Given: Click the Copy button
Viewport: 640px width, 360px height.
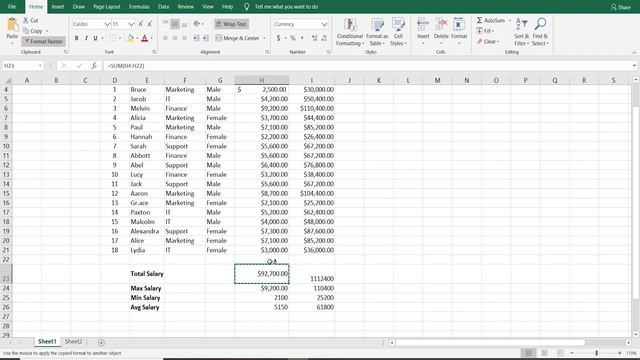Looking at the screenshot, I should click(33, 31).
